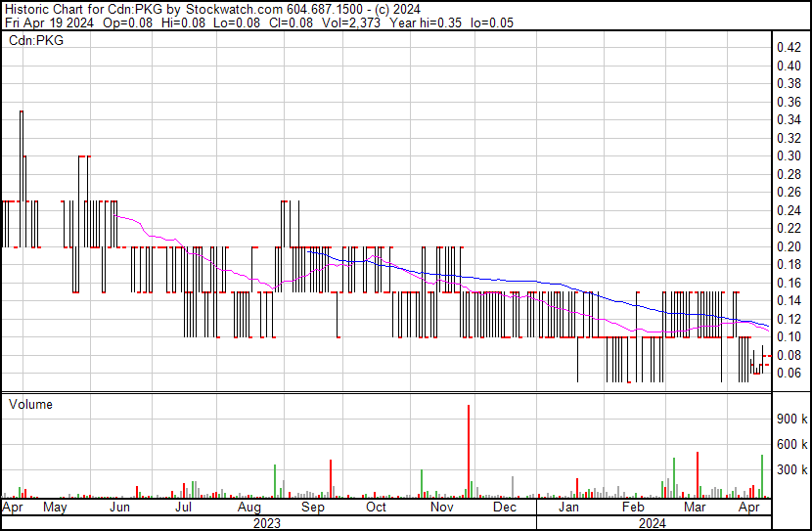
Task: Click the 'Mar' month label on time axis
Action: [695, 508]
